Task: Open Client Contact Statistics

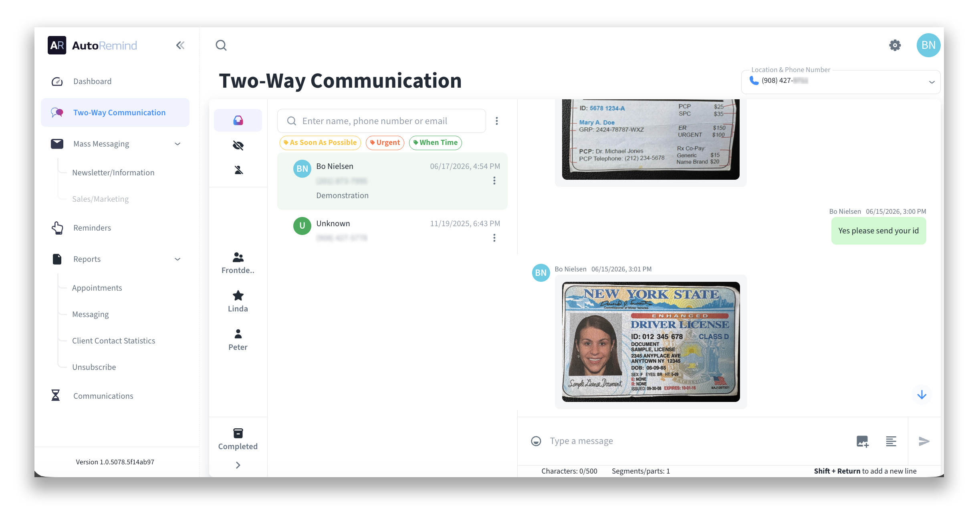Action: click(113, 341)
